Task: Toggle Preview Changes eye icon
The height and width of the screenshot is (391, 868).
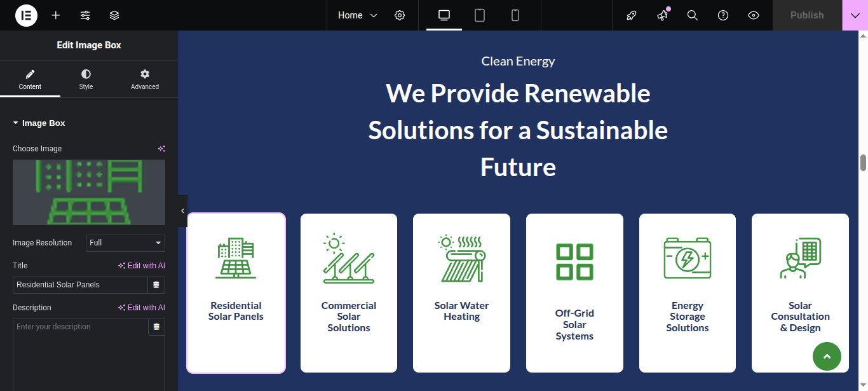Action: click(754, 15)
